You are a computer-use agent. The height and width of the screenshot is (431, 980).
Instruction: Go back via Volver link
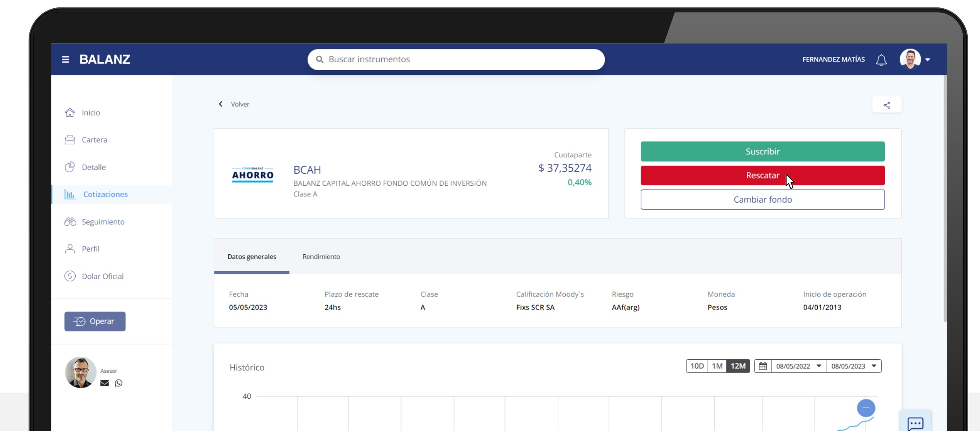point(240,104)
